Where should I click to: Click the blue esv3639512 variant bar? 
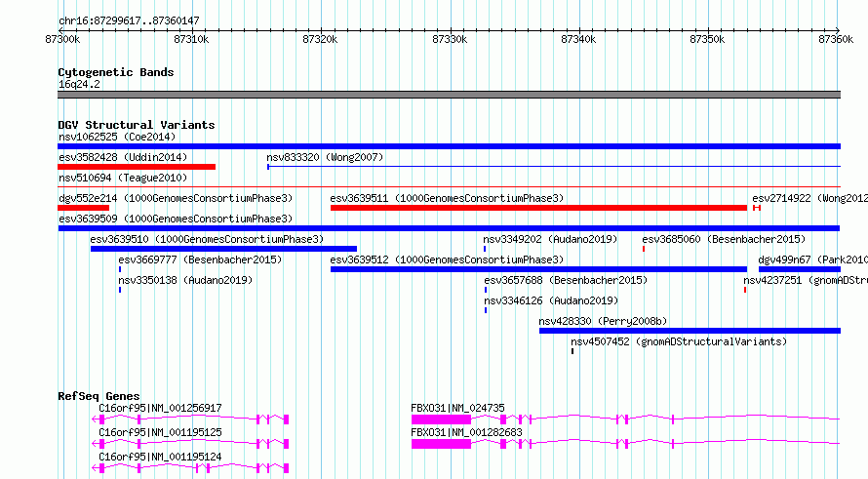click(x=538, y=269)
